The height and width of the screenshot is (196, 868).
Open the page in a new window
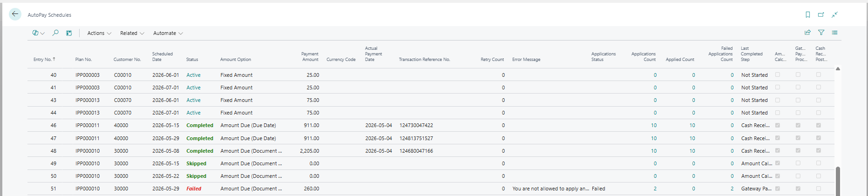(821, 15)
